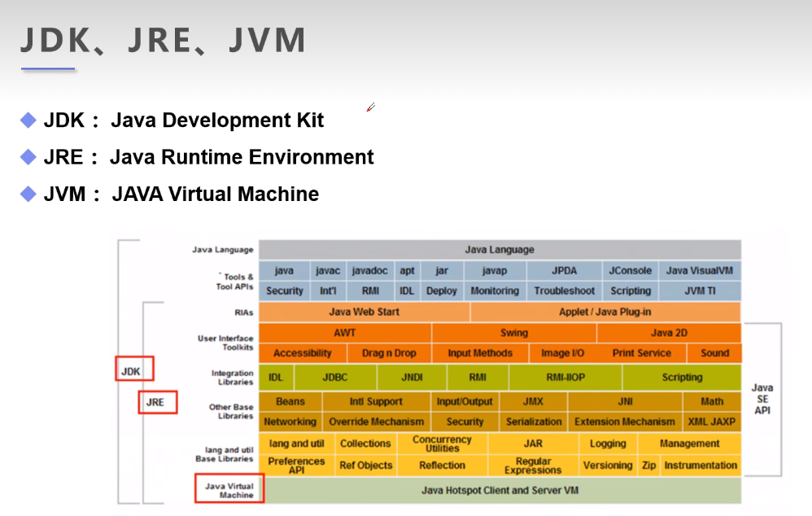
Task: Click the "jar" tool cell
Action: point(442,270)
